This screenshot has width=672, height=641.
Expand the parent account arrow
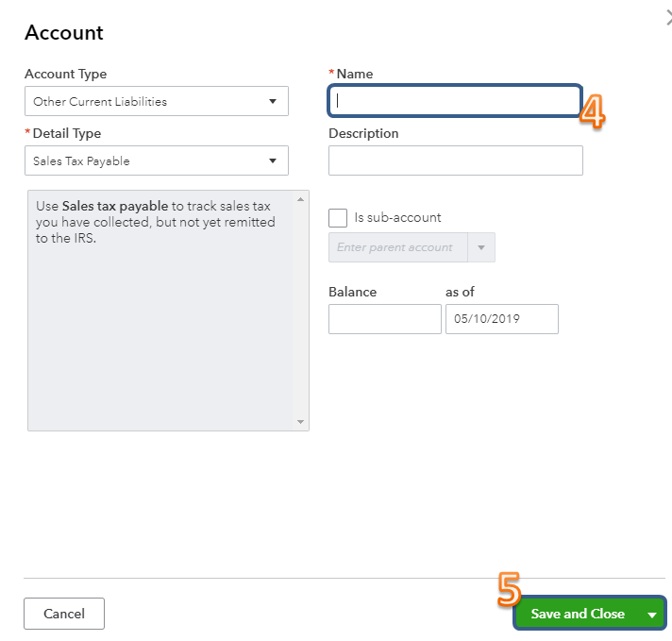[481, 247]
